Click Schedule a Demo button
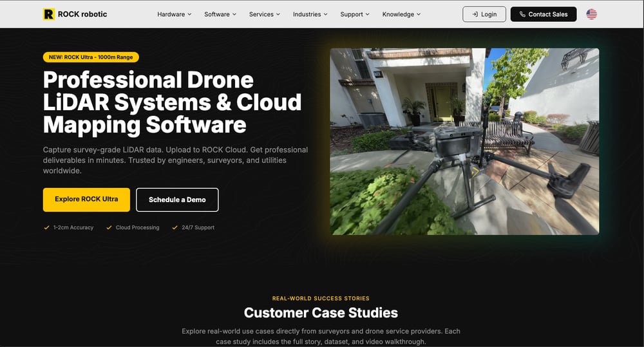The height and width of the screenshot is (347, 644). coord(177,200)
